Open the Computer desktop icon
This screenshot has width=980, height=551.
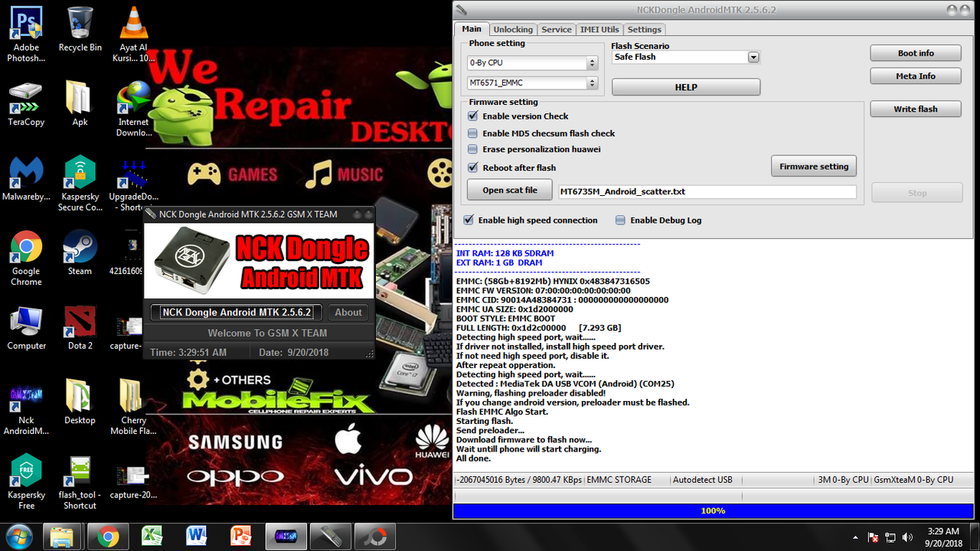coord(26,328)
